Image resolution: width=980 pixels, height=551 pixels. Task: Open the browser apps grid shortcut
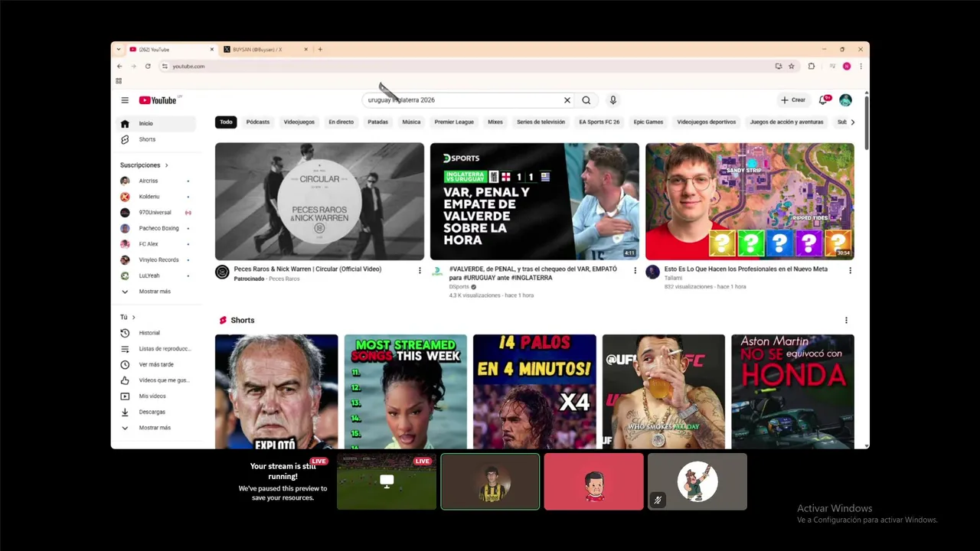pos(119,80)
